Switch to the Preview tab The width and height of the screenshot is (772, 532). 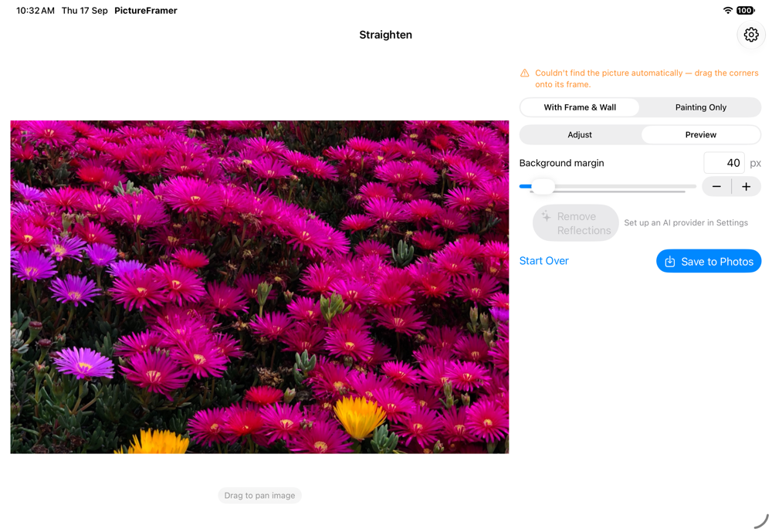(x=700, y=134)
